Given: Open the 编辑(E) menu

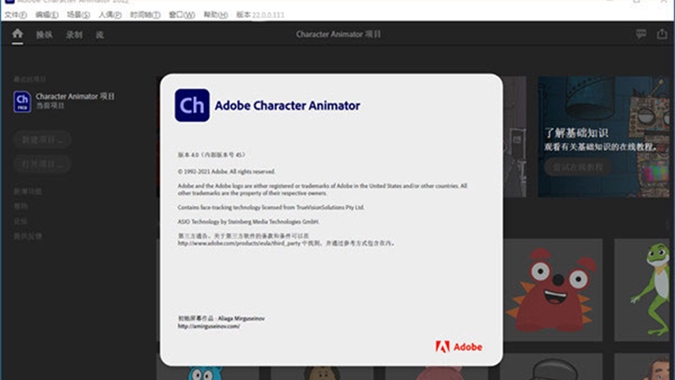Looking at the screenshot, I should pyautogui.click(x=47, y=15).
